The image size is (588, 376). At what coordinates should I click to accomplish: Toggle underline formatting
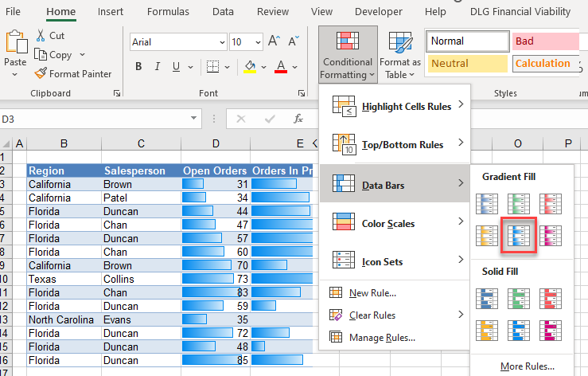177,67
